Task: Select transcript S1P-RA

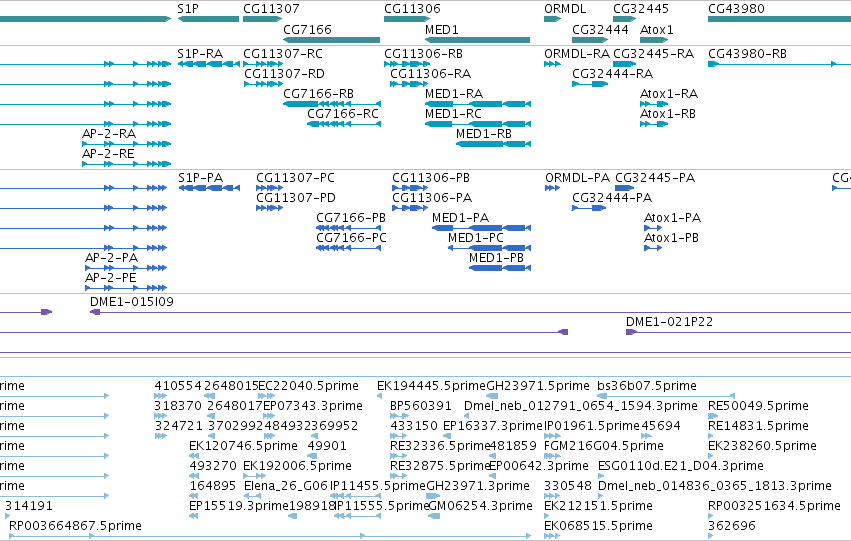Action: [x=200, y=54]
